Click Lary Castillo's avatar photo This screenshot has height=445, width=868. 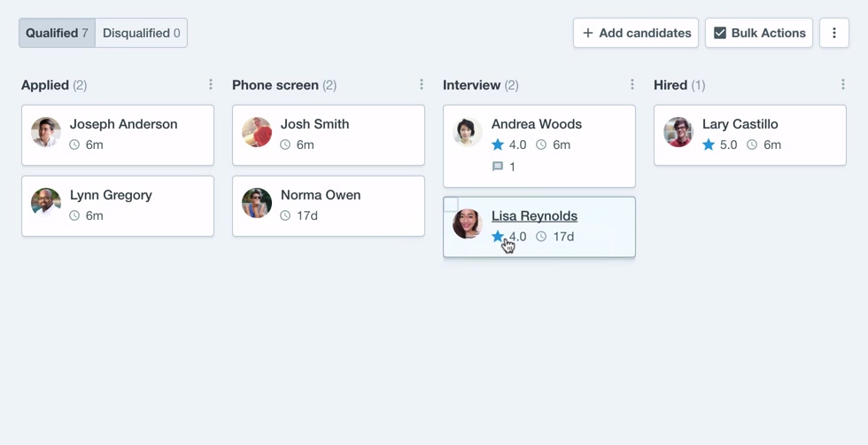678,132
